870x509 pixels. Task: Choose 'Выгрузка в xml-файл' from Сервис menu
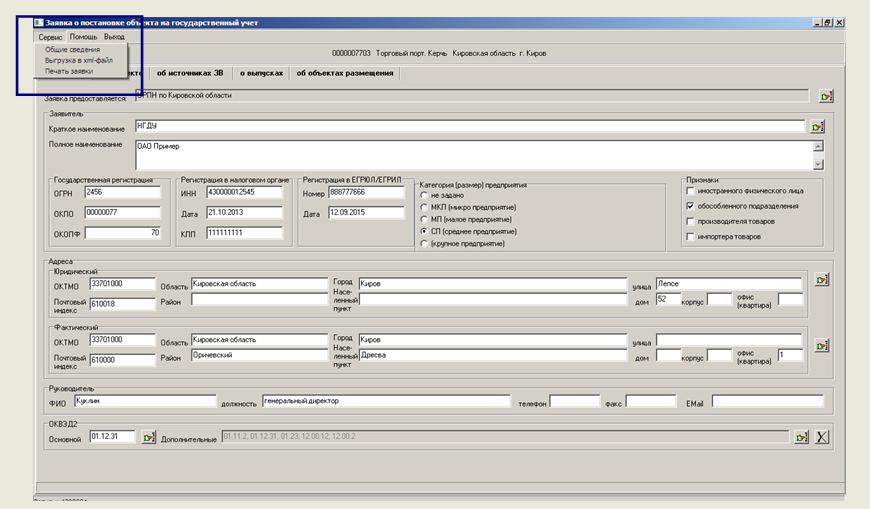pos(78,60)
